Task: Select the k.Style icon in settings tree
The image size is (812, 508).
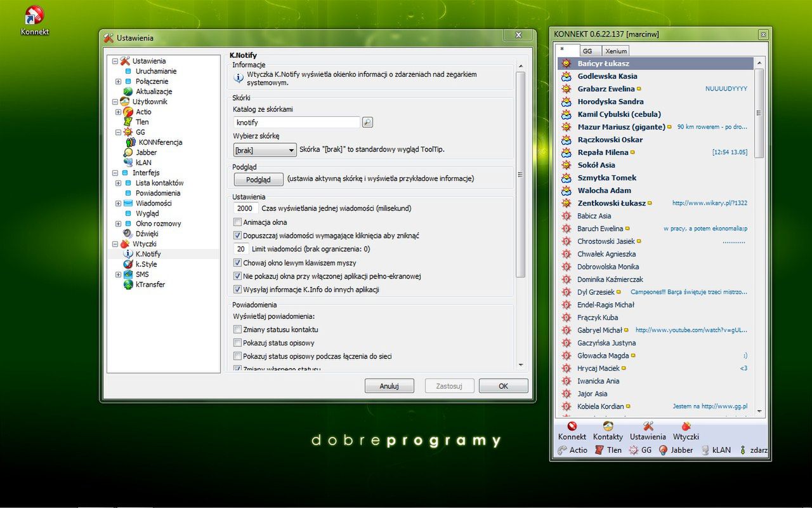Action: [128, 264]
